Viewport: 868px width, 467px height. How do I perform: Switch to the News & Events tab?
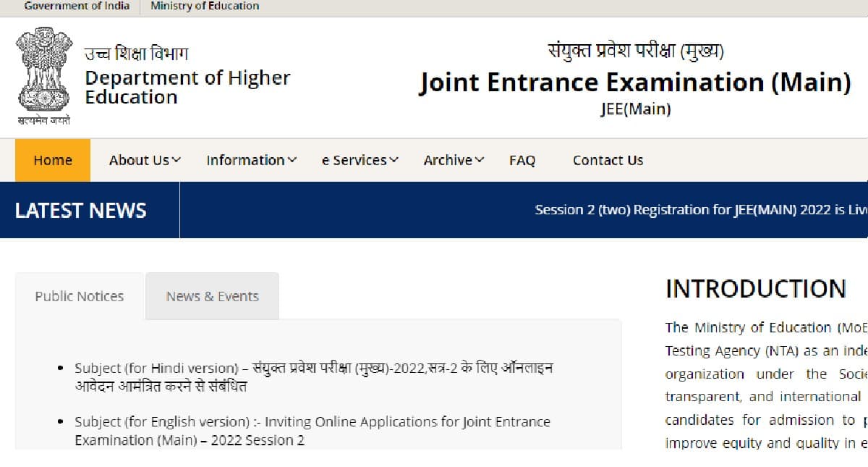[212, 296]
